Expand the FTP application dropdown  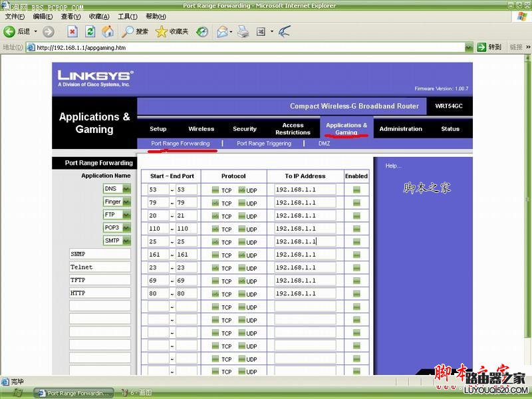click(126, 215)
